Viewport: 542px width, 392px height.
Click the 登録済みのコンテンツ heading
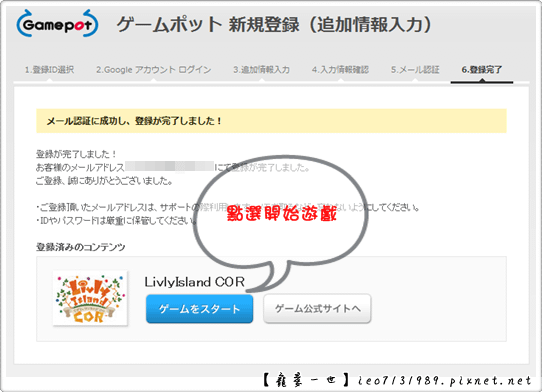[81, 247]
